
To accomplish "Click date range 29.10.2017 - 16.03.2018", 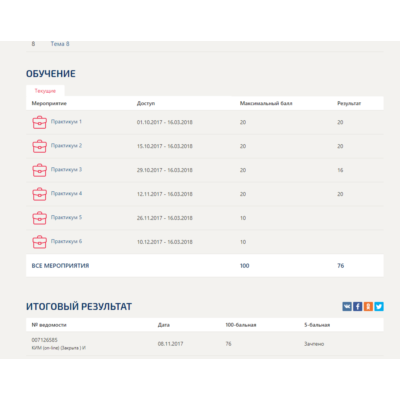I will [165, 170].
